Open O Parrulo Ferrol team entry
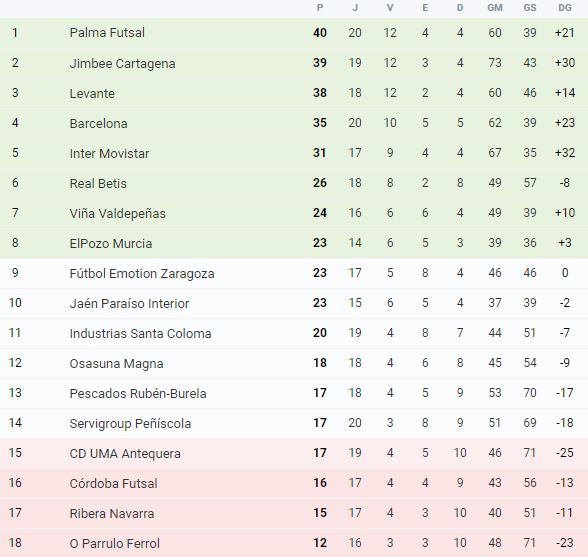The image size is (588, 557). tap(114, 543)
